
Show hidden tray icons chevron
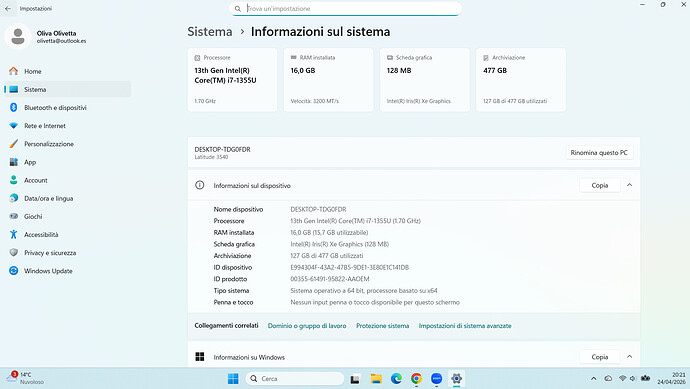[x=594, y=378]
